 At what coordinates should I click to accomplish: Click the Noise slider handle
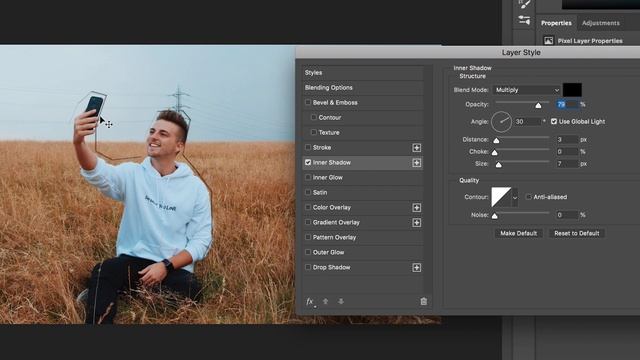495,216
